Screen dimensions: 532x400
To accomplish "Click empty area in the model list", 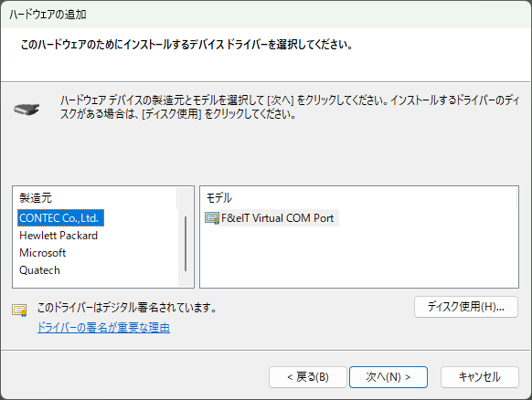I will 358,258.
